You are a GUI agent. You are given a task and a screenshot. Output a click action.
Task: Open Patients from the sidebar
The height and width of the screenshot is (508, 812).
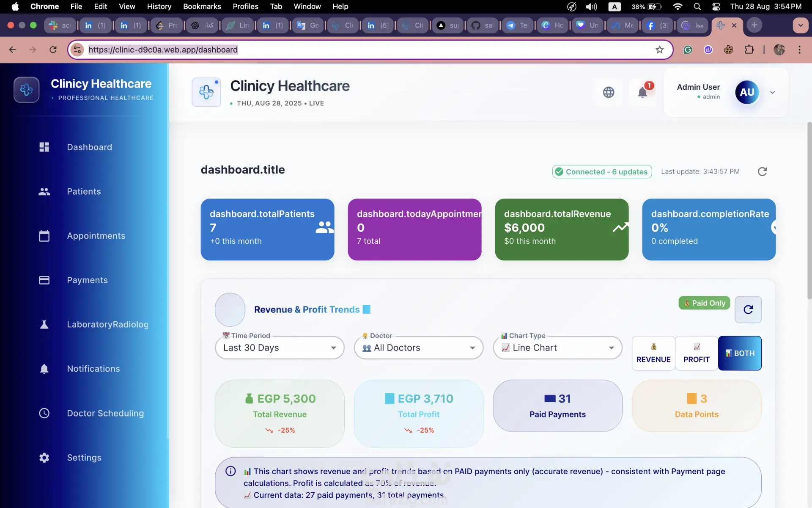click(x=84, y=191)
